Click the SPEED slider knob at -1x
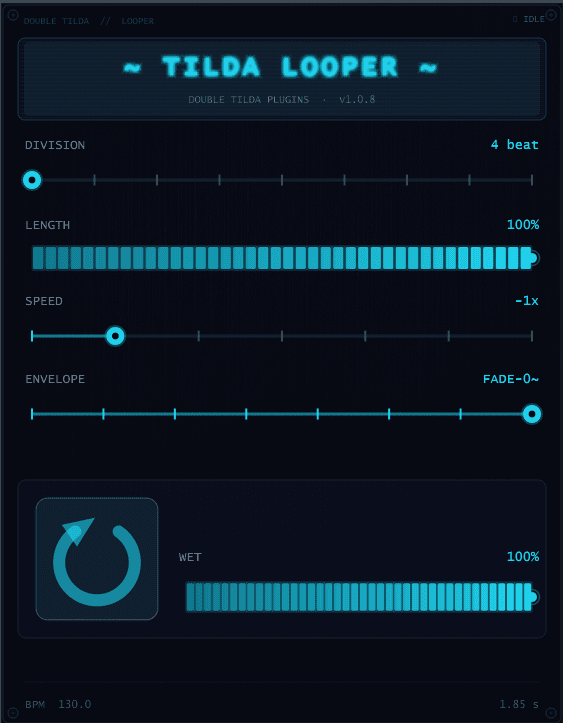Image resolution: width=563 pixels, height=723 pixels. (x=115, y=336)
